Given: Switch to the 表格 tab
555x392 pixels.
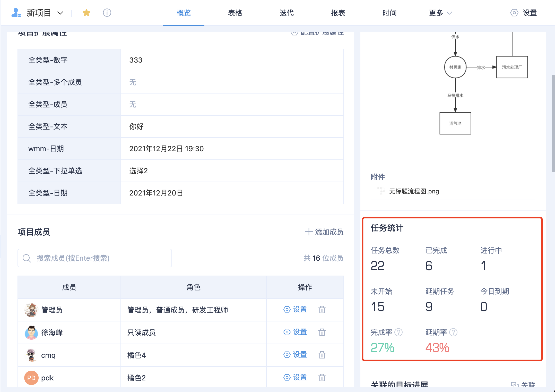Looking at the screenshot, I should tap(235, 13).
